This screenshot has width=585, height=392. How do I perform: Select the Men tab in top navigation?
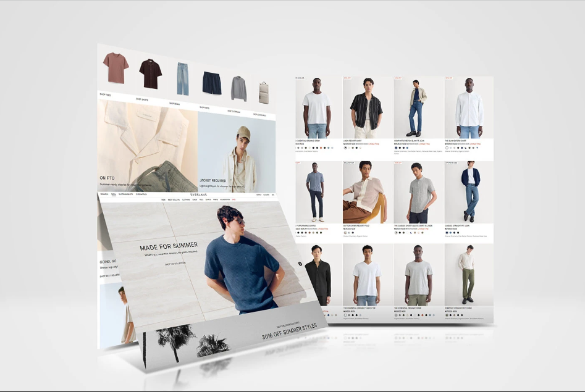pos(114,194)
